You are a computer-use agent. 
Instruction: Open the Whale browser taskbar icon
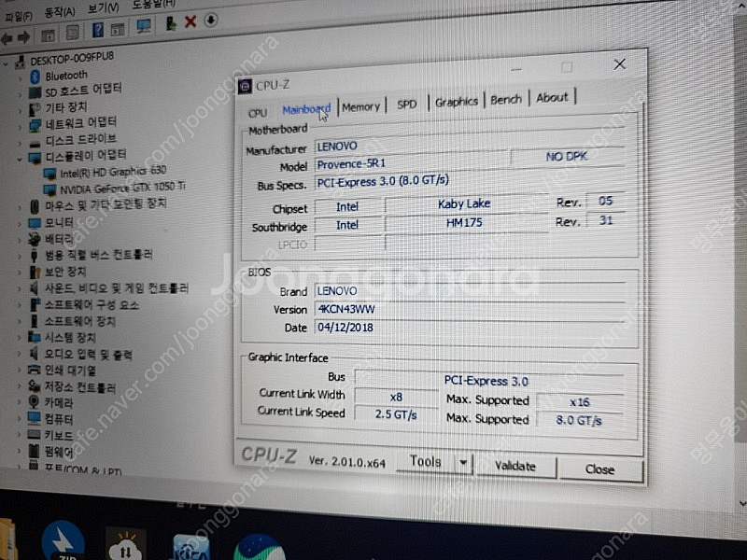point(260,548)
